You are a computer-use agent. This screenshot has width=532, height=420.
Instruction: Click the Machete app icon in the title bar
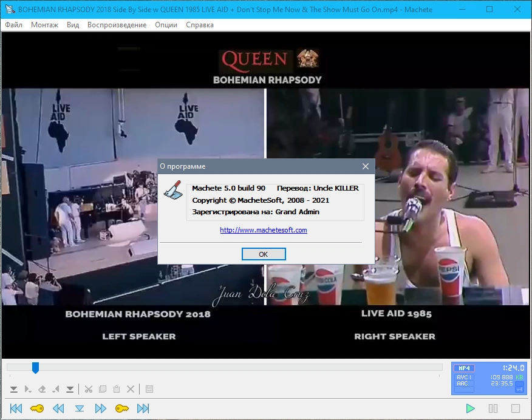(x=10, y=9)
